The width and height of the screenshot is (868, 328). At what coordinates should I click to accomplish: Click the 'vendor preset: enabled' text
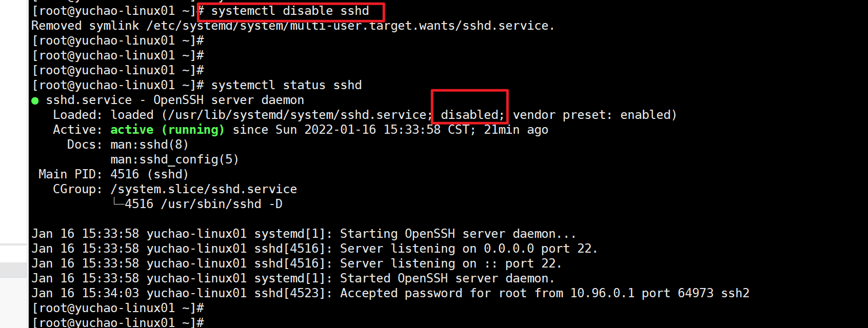[594, 115]
